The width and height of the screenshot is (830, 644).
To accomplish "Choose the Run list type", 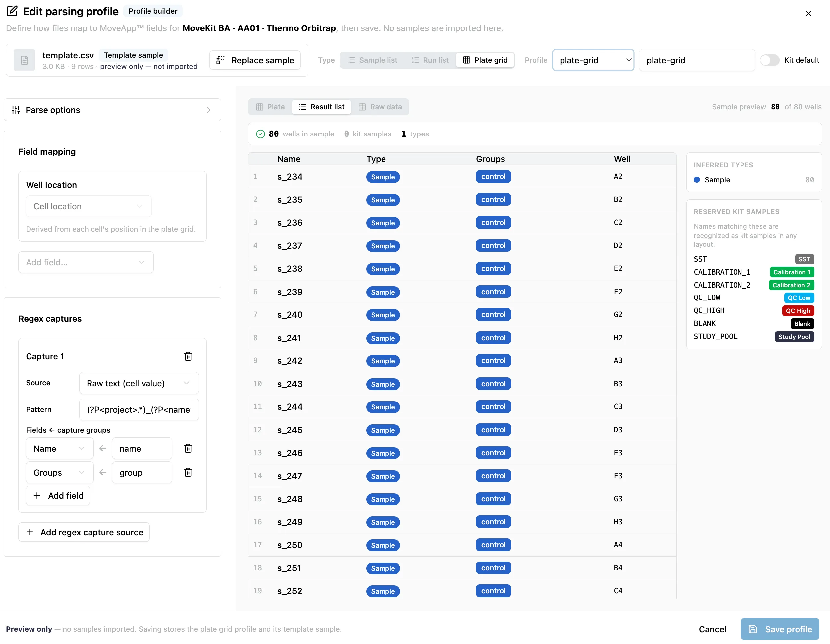I will pyautogui.click(x=430, y=60).
